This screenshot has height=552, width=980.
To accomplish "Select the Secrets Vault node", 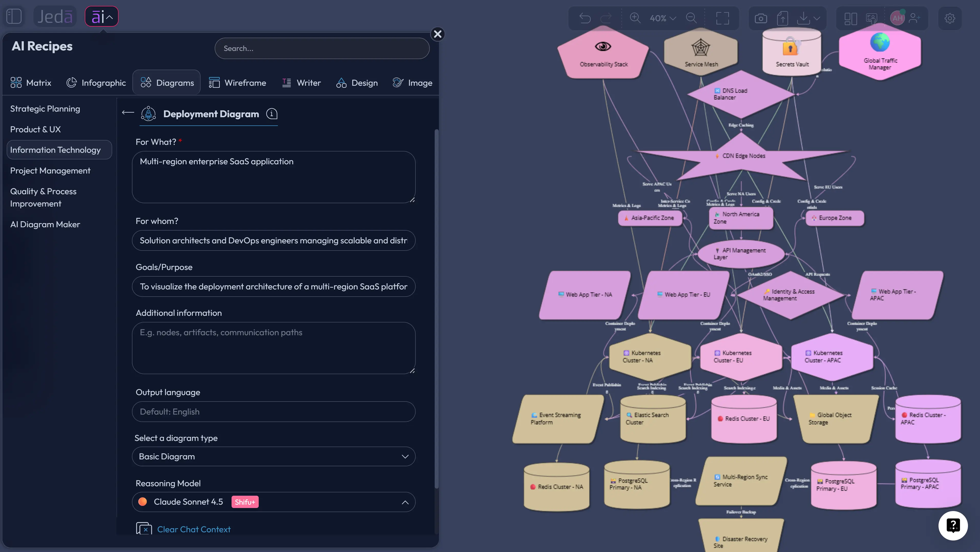I will click(792, 51).
